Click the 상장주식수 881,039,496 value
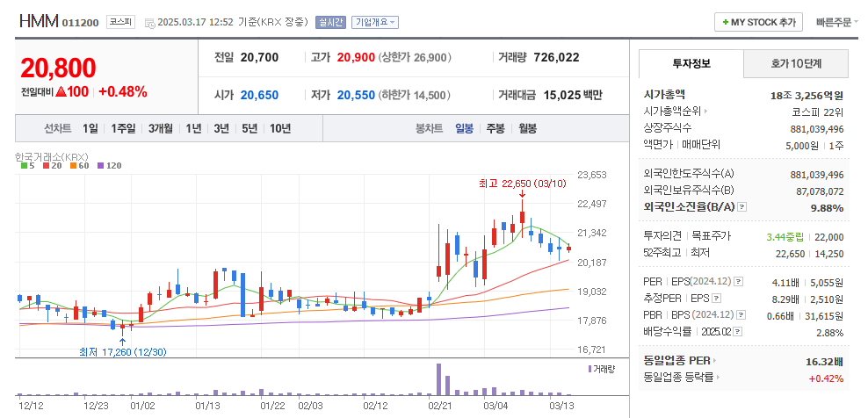The image size is (868, 418). pyautogui.click(x=817, y=129)
